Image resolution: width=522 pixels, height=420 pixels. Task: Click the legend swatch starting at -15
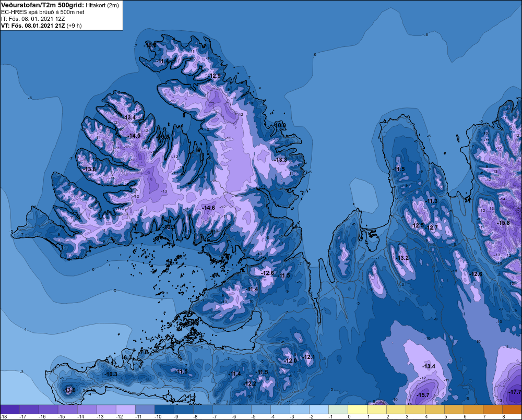(67, 410)
